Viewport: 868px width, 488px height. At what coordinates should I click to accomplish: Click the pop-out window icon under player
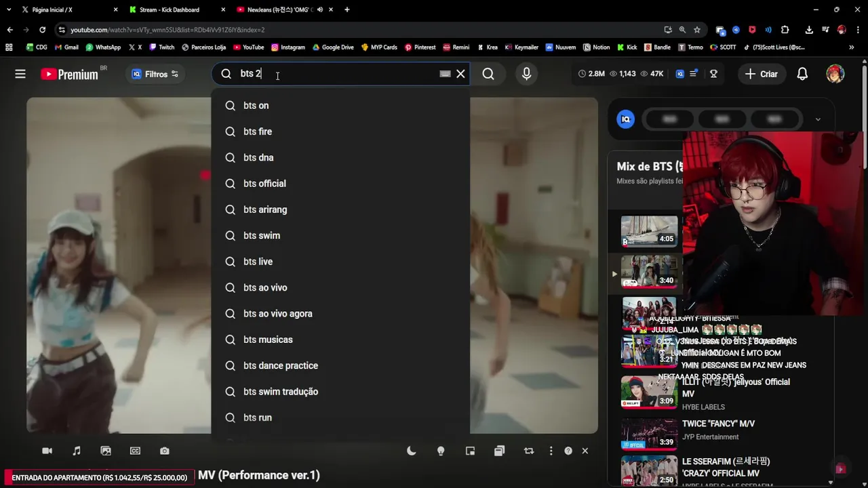coord(499,451)
